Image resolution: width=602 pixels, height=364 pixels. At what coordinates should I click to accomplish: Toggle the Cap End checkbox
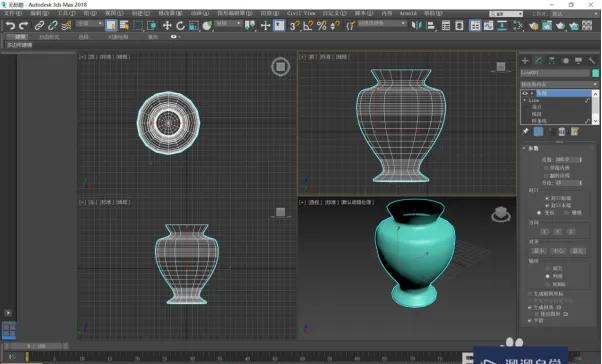(x=547, y=205)
